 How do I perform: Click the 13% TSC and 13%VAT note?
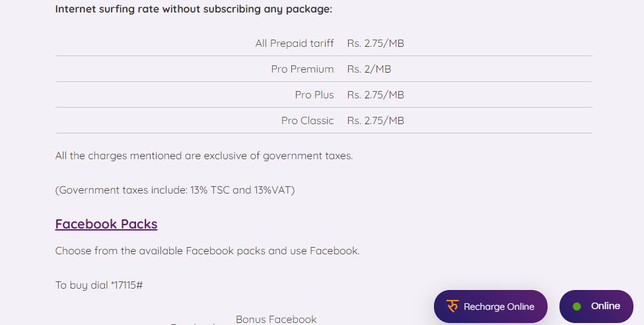tap(175, 190)
